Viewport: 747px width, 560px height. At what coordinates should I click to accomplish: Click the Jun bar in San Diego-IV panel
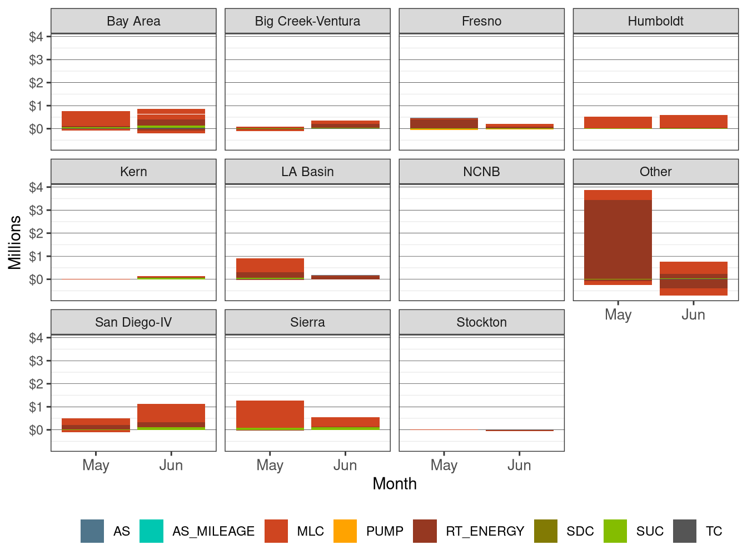pos(171,417)
